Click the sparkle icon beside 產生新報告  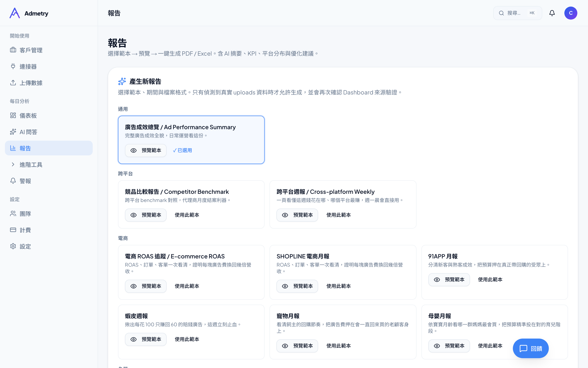(122, 81)
